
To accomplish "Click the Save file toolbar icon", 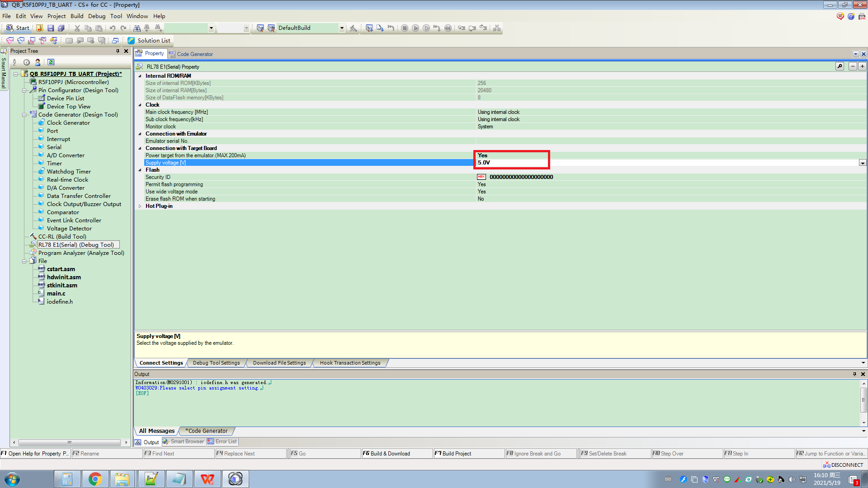I will [51, 28].
